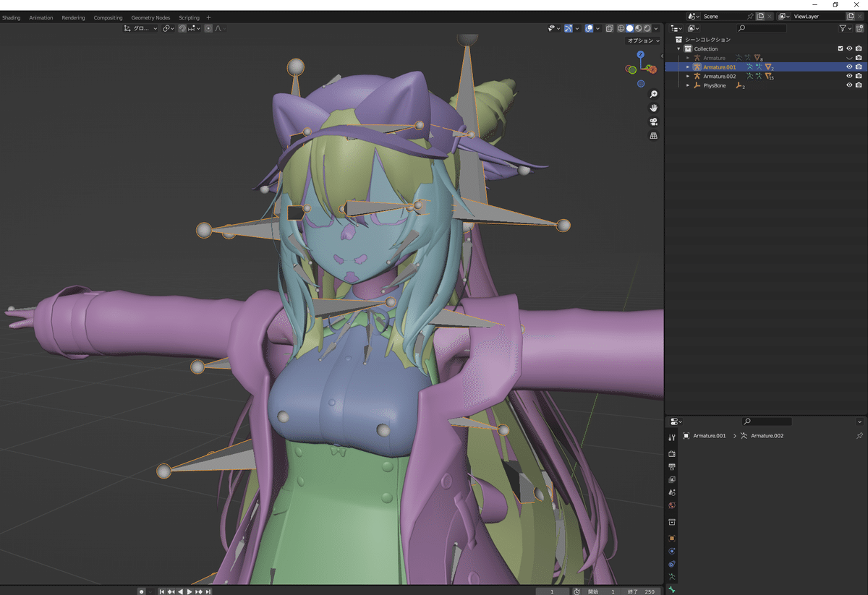Show the hidden Armature object
Screen dimensions: 868x595
point(849,58)
